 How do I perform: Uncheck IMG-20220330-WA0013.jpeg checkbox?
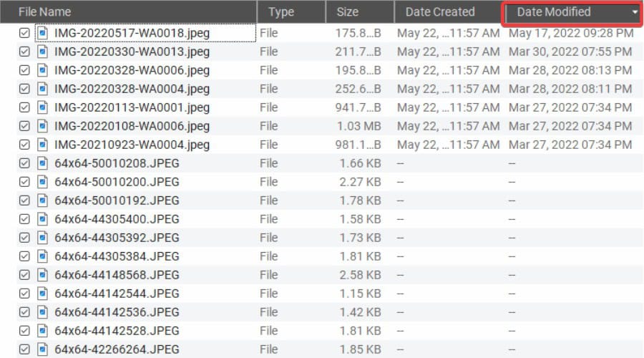(24, 52)
